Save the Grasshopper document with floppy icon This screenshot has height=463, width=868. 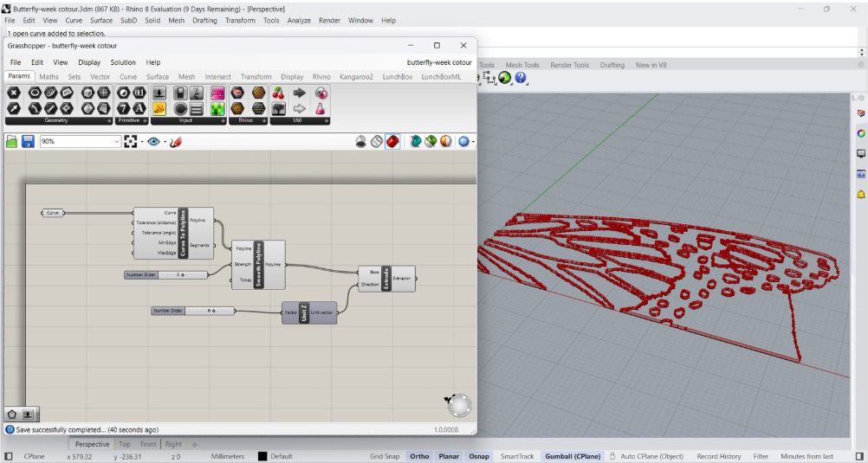(28, 142)
